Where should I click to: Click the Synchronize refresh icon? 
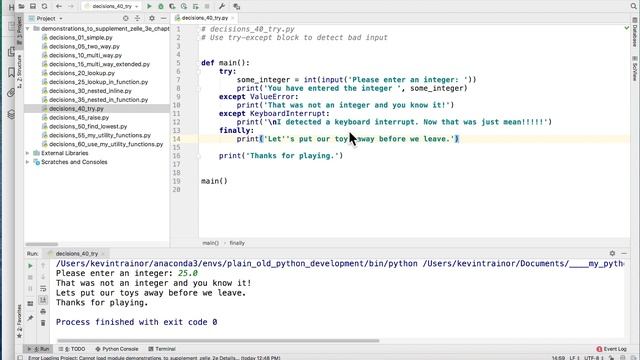click(x=44, y=7)
